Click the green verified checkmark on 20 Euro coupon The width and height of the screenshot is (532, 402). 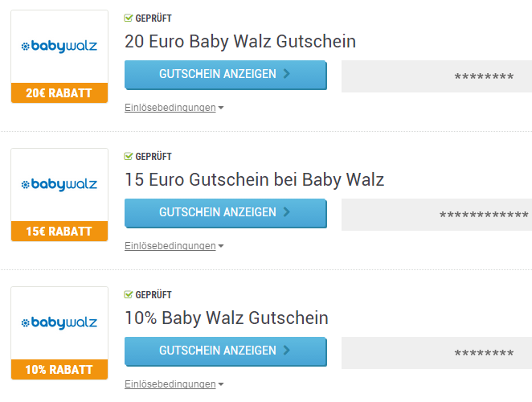(x=129, y=18)
